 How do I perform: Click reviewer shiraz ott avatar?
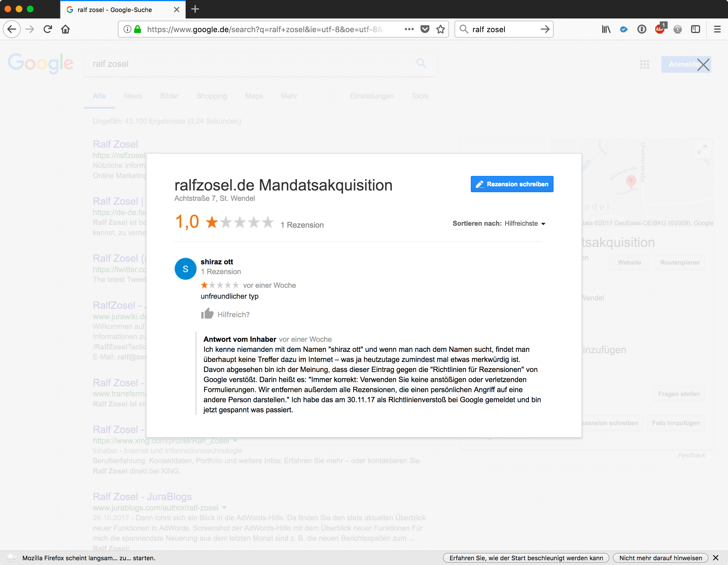pyautogui.click(x=185, y=269)
